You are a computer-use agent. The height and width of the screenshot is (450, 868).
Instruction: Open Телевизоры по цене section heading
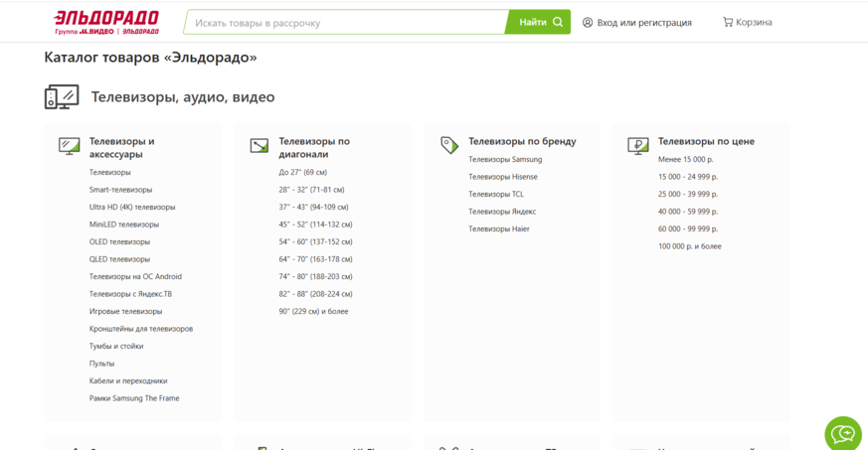click(706, 141)
